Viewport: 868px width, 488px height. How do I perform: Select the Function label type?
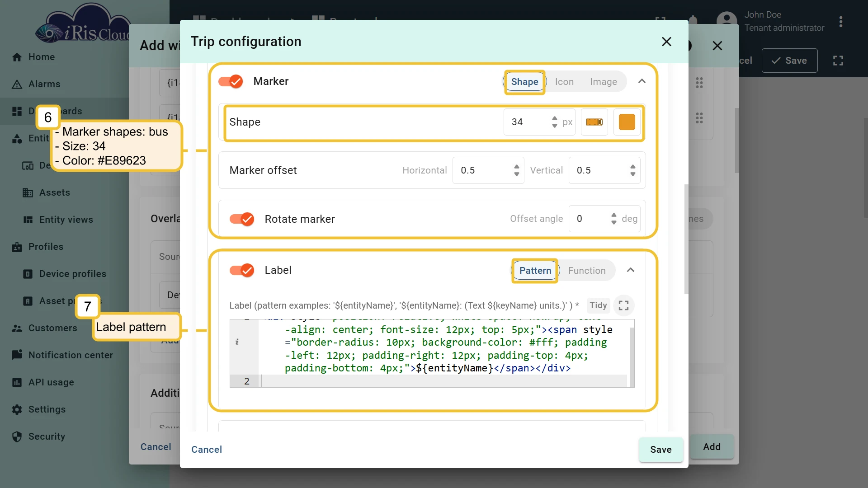587,271
